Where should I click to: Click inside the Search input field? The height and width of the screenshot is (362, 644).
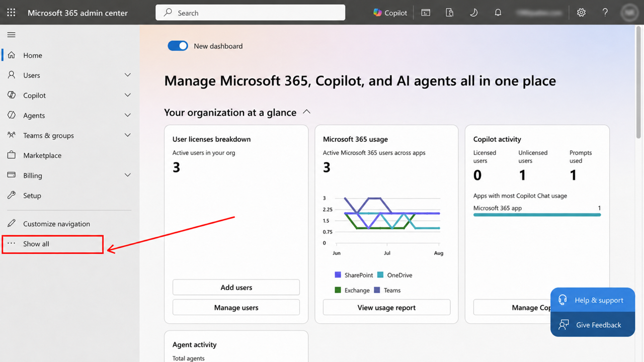coord(251,13)
